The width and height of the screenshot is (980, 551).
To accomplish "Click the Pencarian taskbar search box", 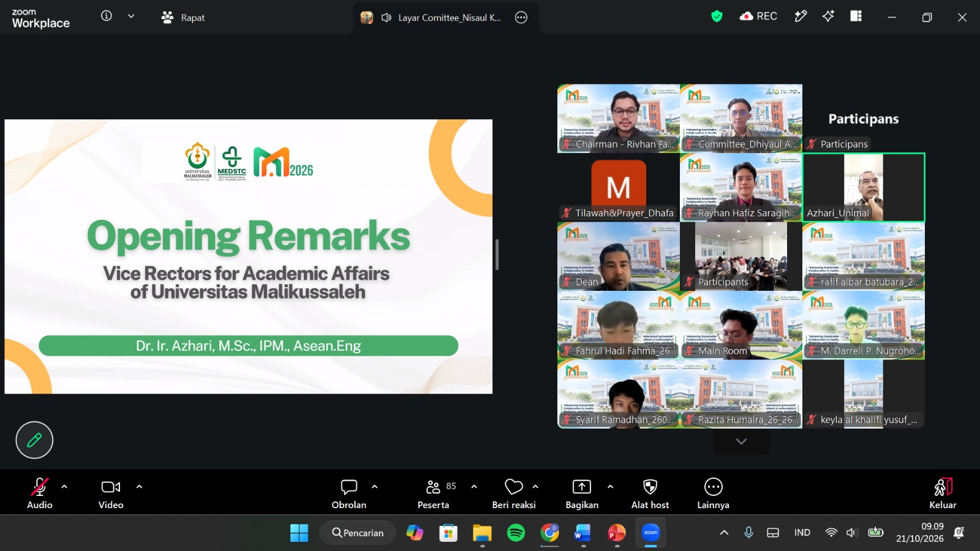I will 358,533.
